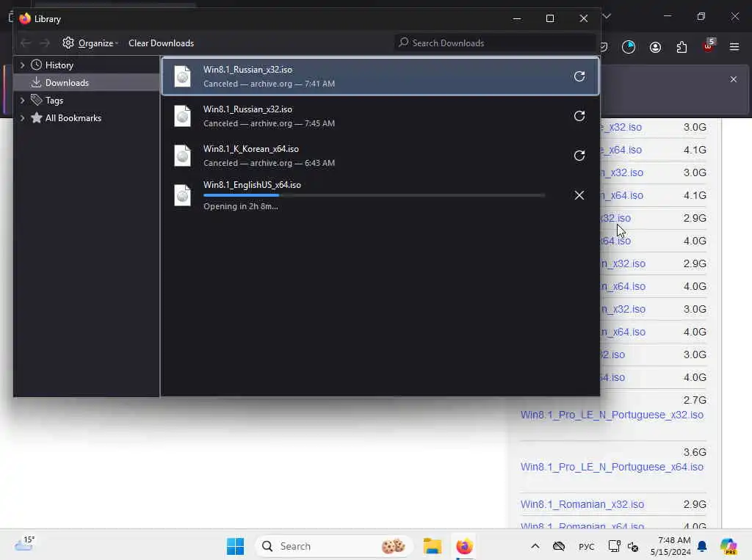Open the taskbar clock and date
This screenshot has width=752, height=560.
click(670, 546)
